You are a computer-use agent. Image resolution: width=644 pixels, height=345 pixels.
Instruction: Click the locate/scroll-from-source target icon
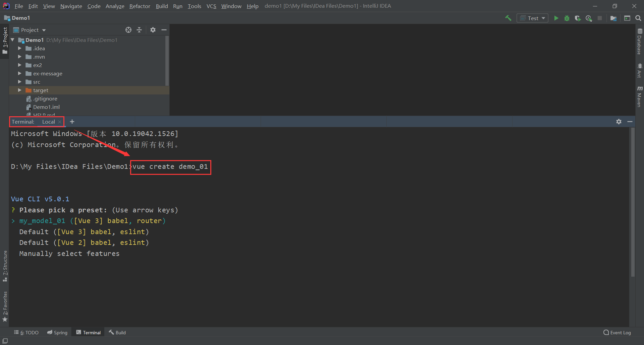click(128, 30)
